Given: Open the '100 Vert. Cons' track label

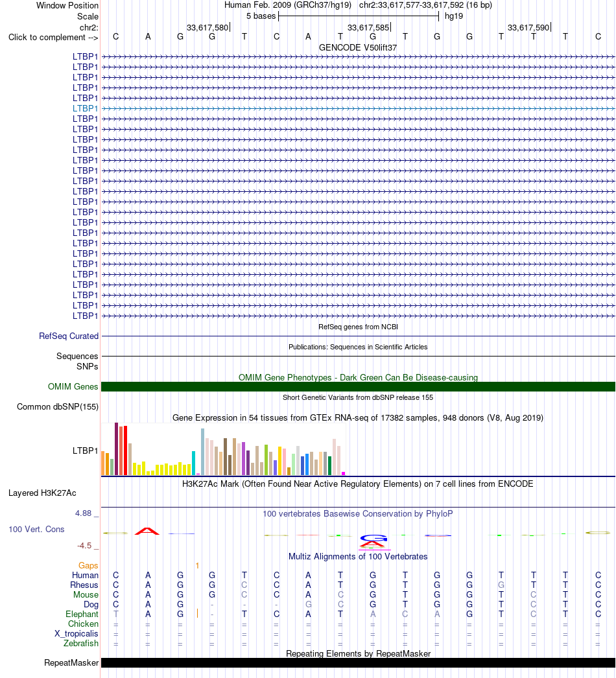Looking at the screenshot, I should pyautogui.click(x=36, y=530).
